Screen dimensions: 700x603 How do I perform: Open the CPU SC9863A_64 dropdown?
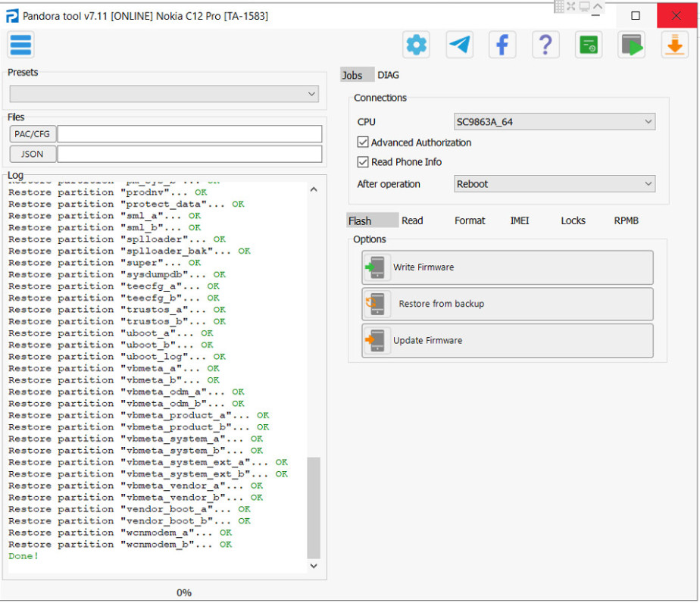point(554,122)
